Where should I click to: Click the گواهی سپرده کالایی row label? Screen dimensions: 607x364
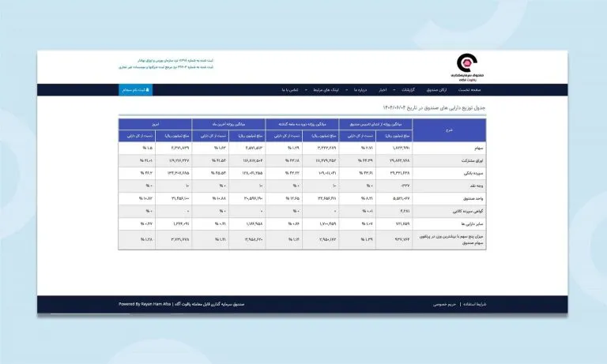click(468, 211)
